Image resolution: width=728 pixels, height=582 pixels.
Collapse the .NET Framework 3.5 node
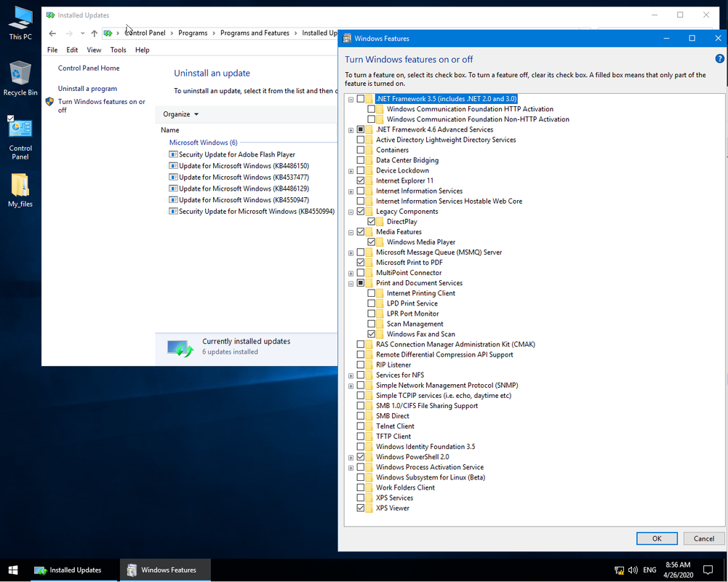pyautogui.click(x=351, y=100)
